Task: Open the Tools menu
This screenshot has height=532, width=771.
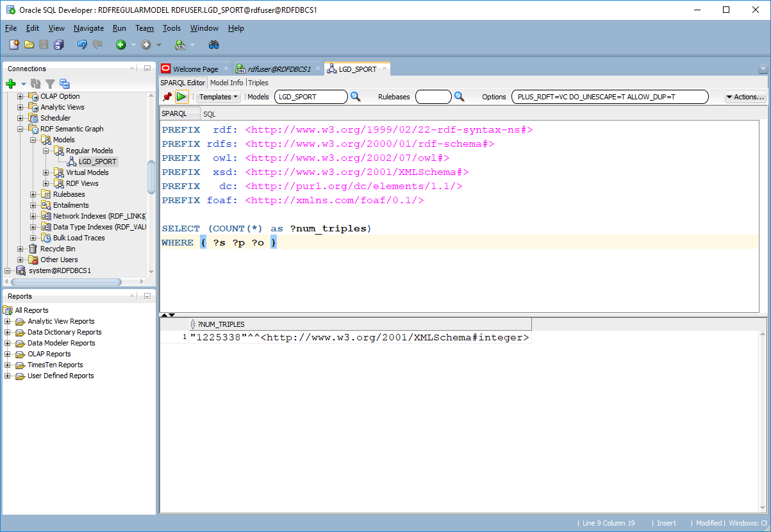Action: pos(172,28)
